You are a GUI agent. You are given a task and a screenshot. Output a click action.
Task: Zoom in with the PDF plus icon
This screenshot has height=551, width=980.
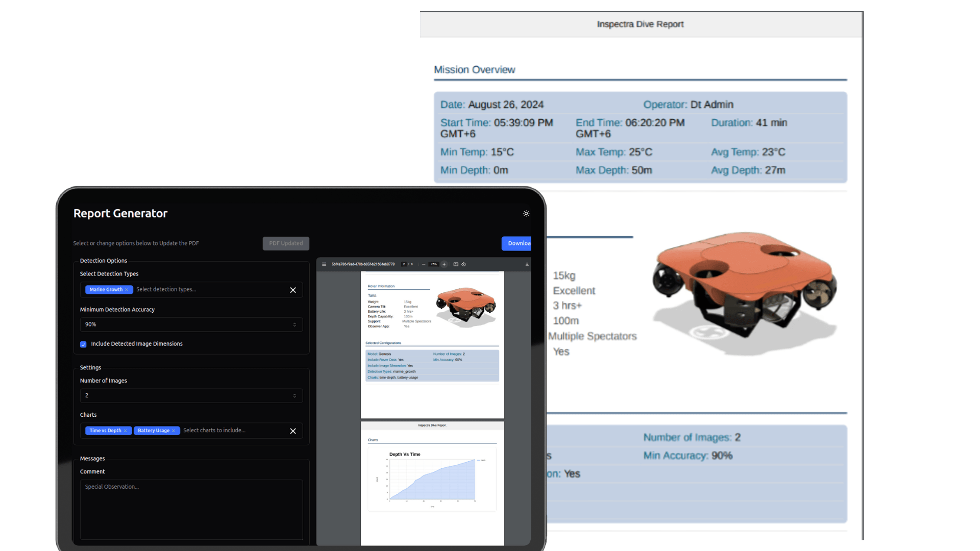(x=444, y=264)
